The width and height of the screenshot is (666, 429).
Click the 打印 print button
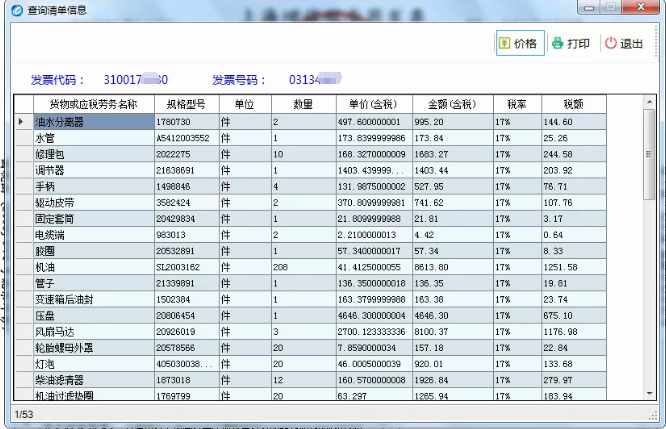tap(572, 43)
